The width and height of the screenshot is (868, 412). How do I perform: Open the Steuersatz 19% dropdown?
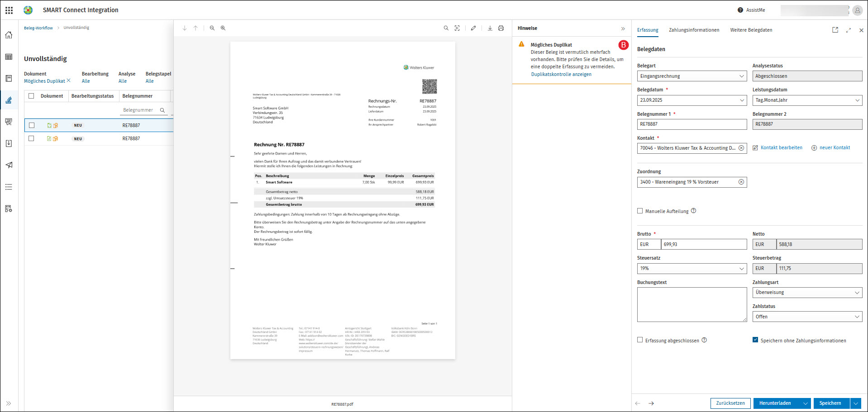coord(692,268)
